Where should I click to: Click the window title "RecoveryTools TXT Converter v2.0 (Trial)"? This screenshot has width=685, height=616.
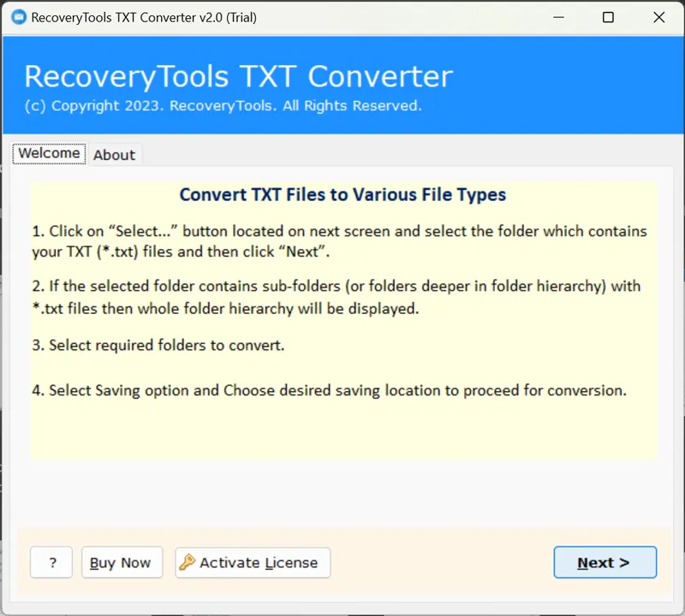click(144, 17)
